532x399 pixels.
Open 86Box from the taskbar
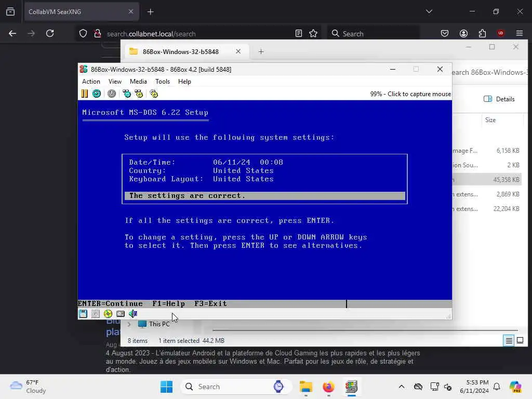click(351, 387)
